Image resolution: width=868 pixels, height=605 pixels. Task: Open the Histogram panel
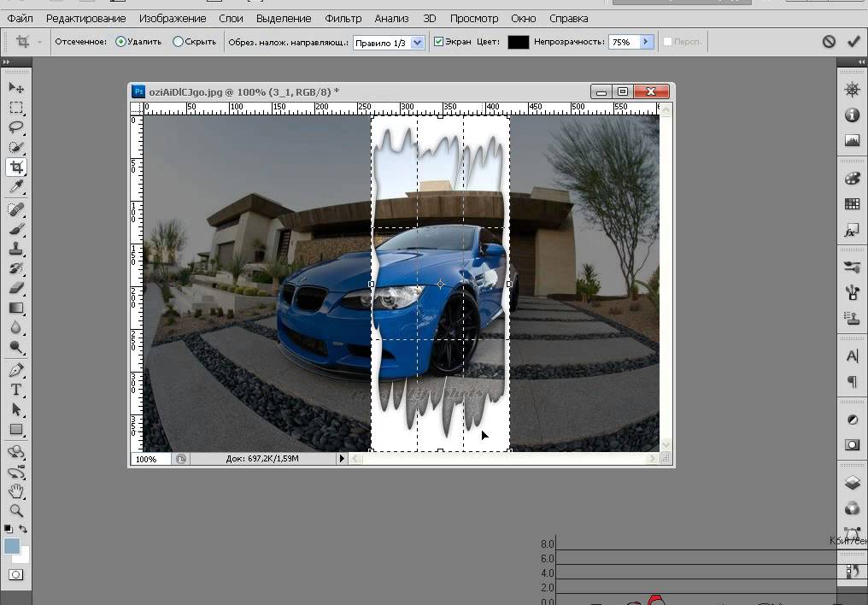(x=852, y=140)
